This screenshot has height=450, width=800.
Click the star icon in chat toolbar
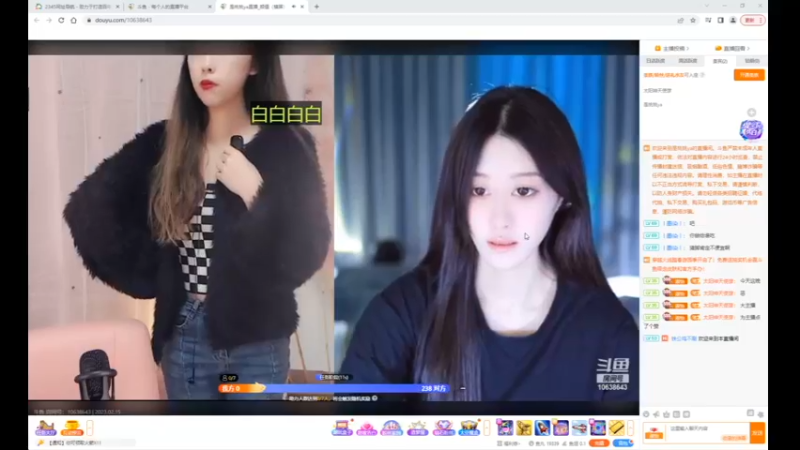pyautogui.click(x=666, y=414)
